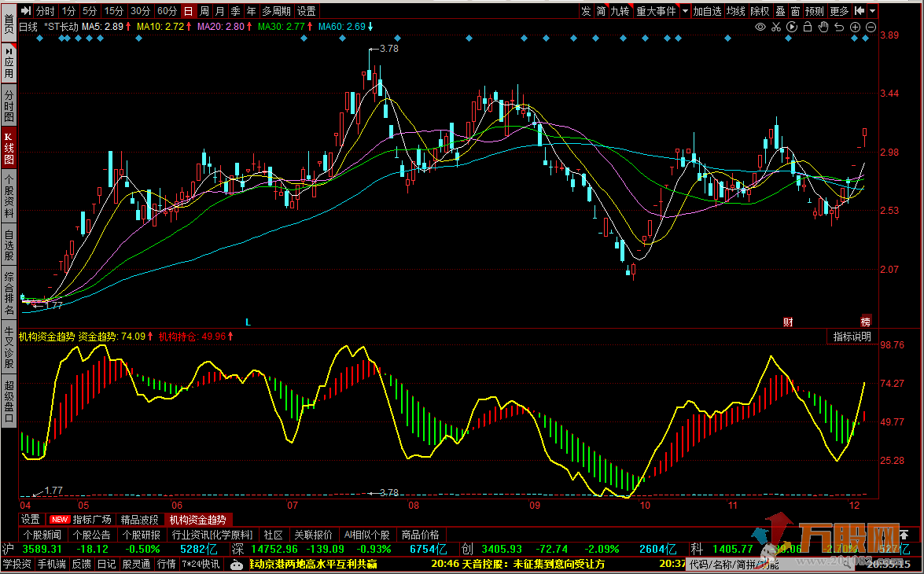Select the K线图 sidebar tab

pyautogui.click(x=9, y=147)
